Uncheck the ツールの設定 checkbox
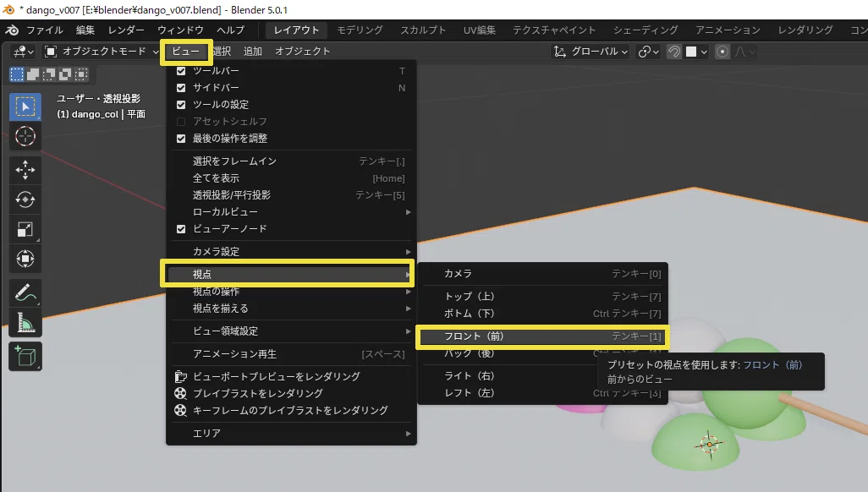 pyautogui.click(x=181, y=105)
